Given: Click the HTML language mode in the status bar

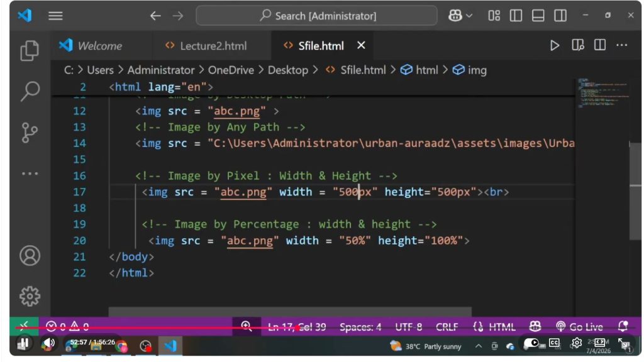Looking at the screenshot, I should click(494, 327).
